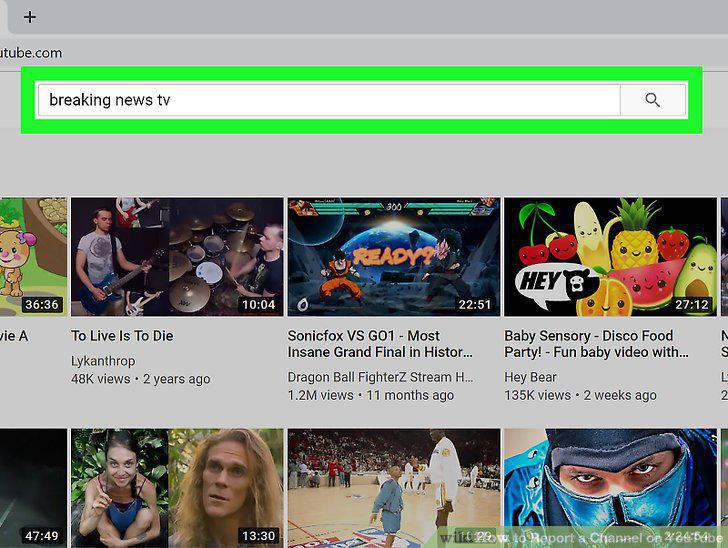Visit the Hey Bear channel link

coord(530,377)
